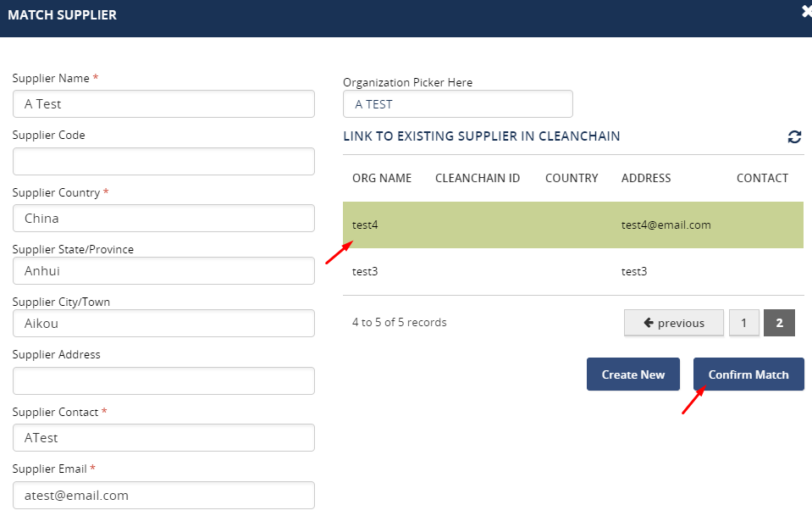Click the Confirm Match button
Image resolution: width=812 pixels, height=516 pixels.
point(748,375)
